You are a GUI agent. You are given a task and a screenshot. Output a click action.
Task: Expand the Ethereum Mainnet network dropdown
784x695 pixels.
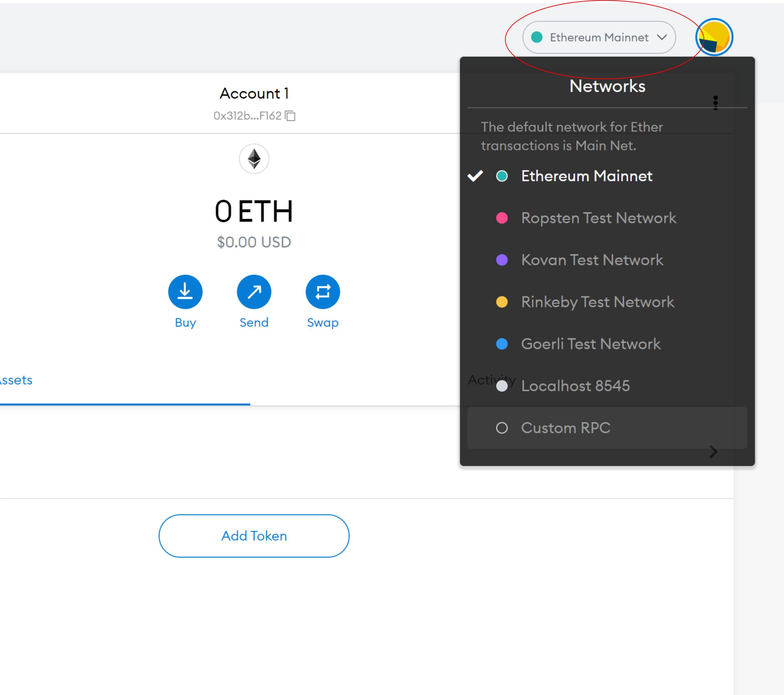pyautogui.click(x=599, y=37)
